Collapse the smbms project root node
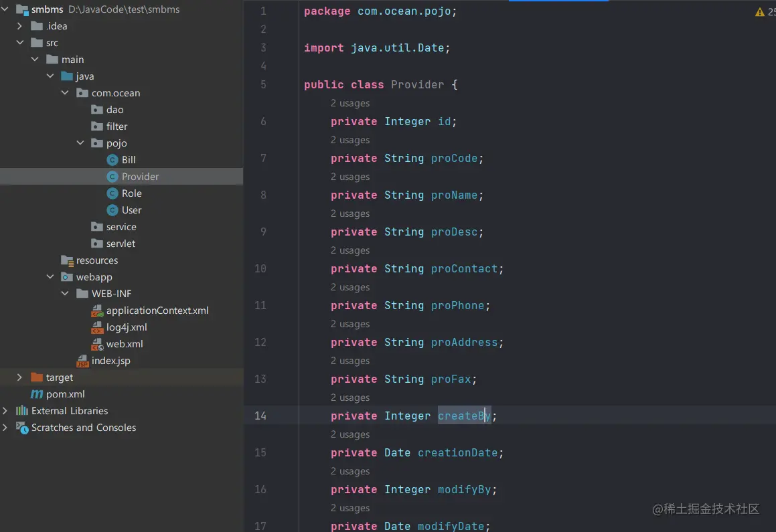The height and width of the screenshot is (532, 776). point(5,9)
